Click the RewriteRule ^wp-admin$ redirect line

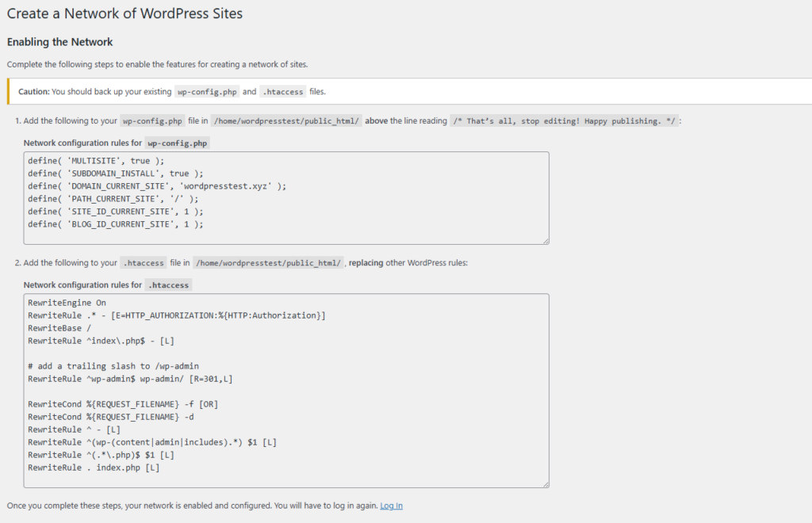[x=131, y=379]
